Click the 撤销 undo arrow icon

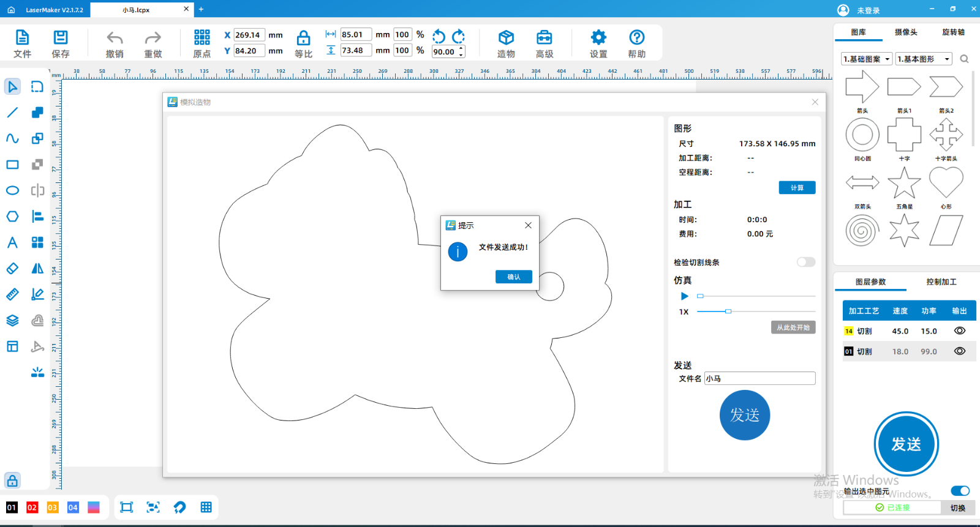pyautogui.click(x=115, y=37)
